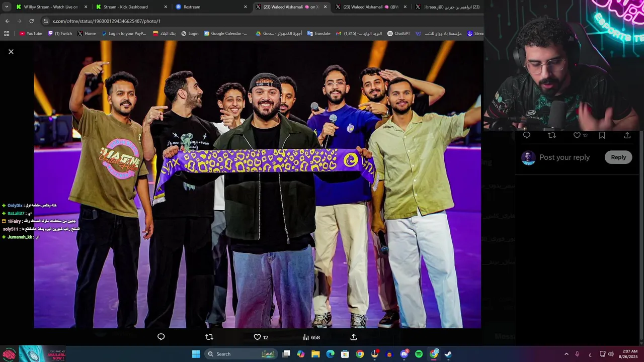Image resolution: width=644 pixels, height=362 pixels.
Task: Switch to the last X tab with Arabic title
Action: (x=448, y=7)
